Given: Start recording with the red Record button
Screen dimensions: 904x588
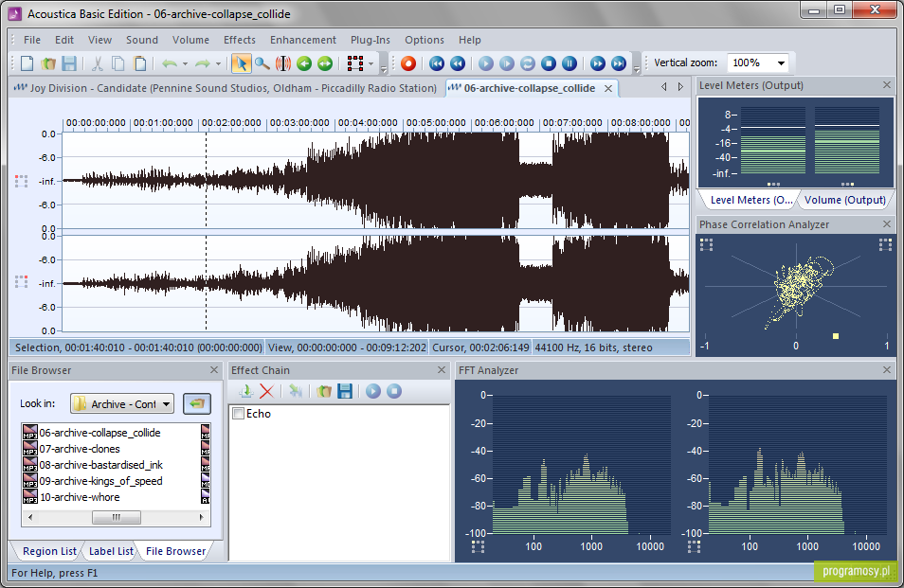Looking at the screenshot, I should coord(408,62).
